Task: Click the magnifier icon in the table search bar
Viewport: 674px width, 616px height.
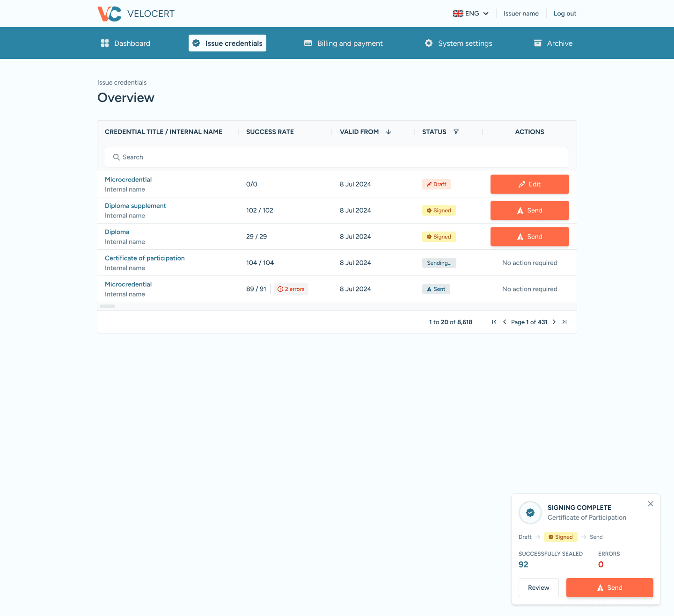Action: 117,157
